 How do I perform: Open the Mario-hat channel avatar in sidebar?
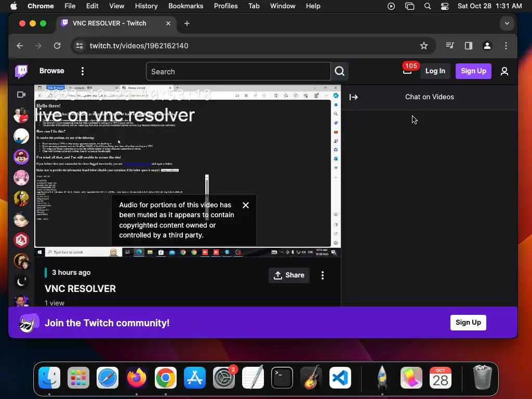coord(21,157)
